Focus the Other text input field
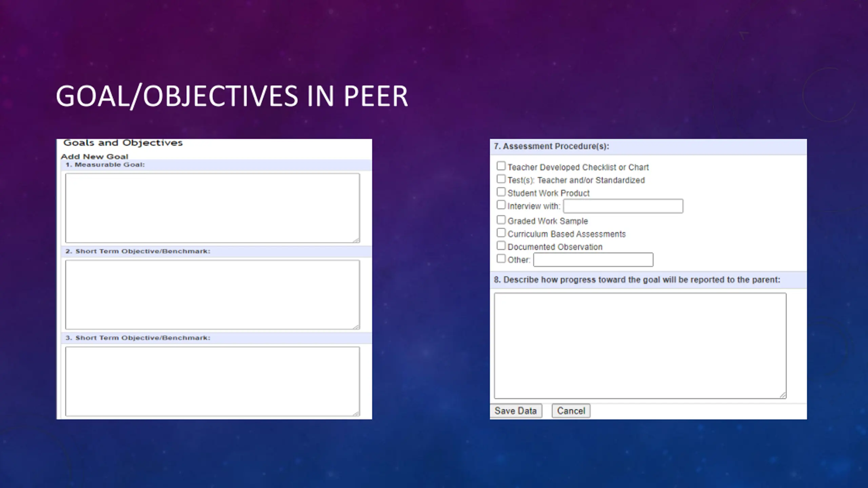Image resolution: width=868 pixels, height=488 pixels. [x=593, y=260]
